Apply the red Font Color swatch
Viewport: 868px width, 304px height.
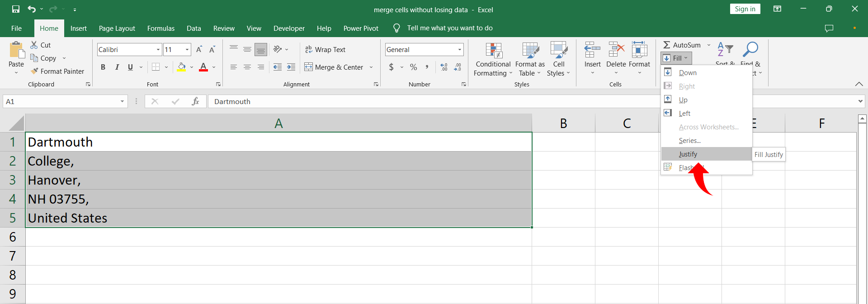tap(203, 67)
